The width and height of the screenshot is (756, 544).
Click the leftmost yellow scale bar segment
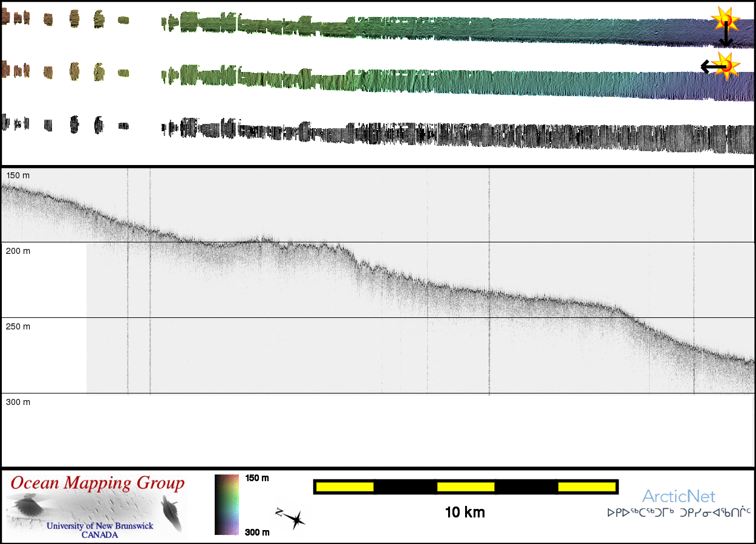pyautogui.click(x=344, y=487)
